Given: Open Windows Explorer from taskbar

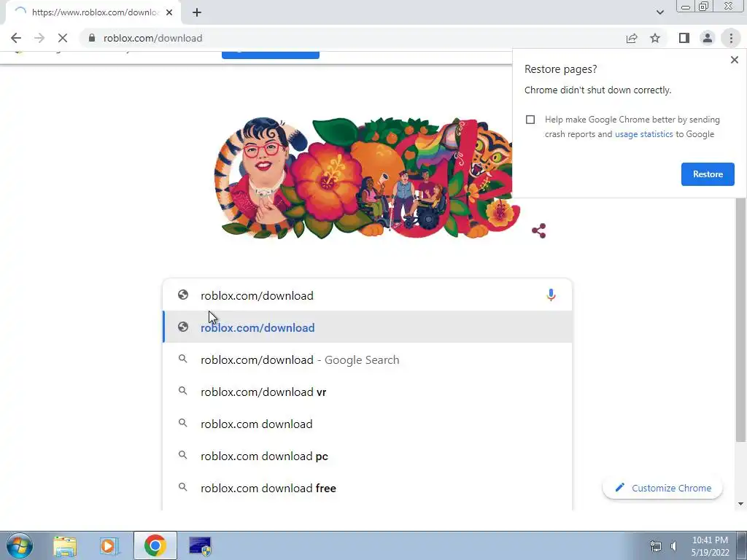Looking at the screenshot, I should click(x=65, y=545).
